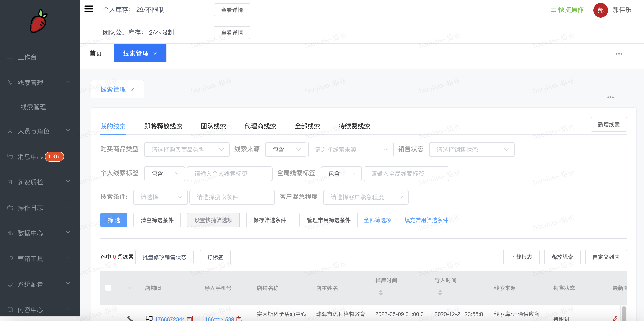This screenshot has height=321, width=644.
Task: Click 下载报表 button
Action: click(521, 257)
